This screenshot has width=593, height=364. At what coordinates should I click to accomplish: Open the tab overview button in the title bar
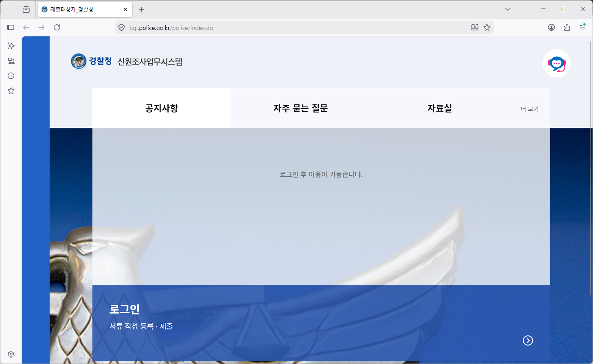point(26,9)
